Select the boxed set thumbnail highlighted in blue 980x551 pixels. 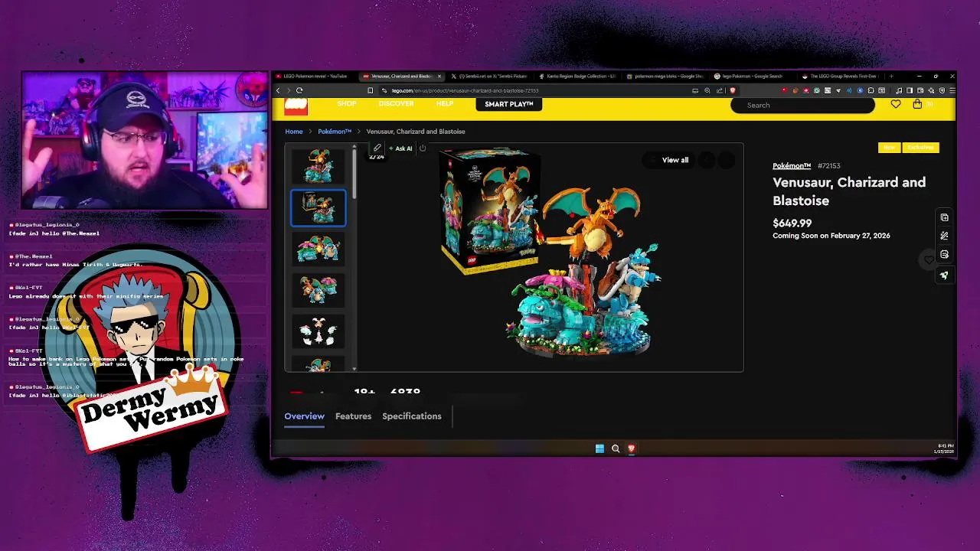318,207
